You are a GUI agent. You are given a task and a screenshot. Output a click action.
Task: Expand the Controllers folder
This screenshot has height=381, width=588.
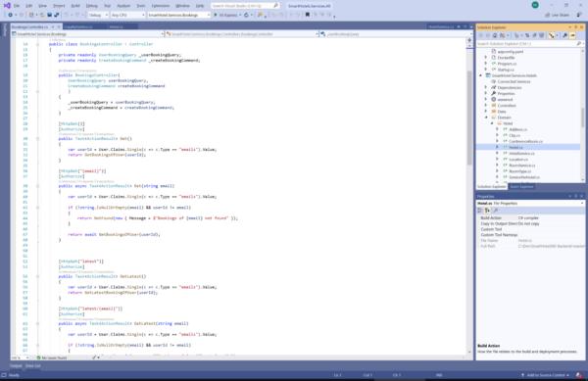click(486, 106)
